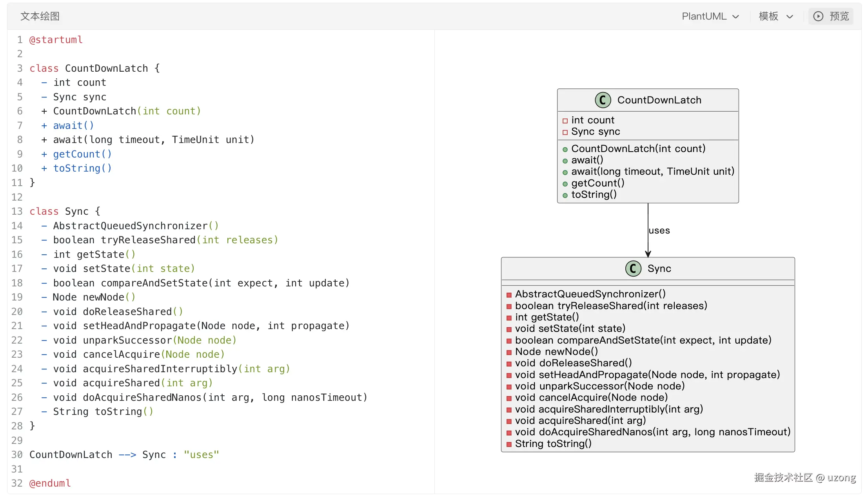Place cursor on @startuml code line
Image resolution: width=868 pixels, height=496 pixels.
tap(56, 40)
